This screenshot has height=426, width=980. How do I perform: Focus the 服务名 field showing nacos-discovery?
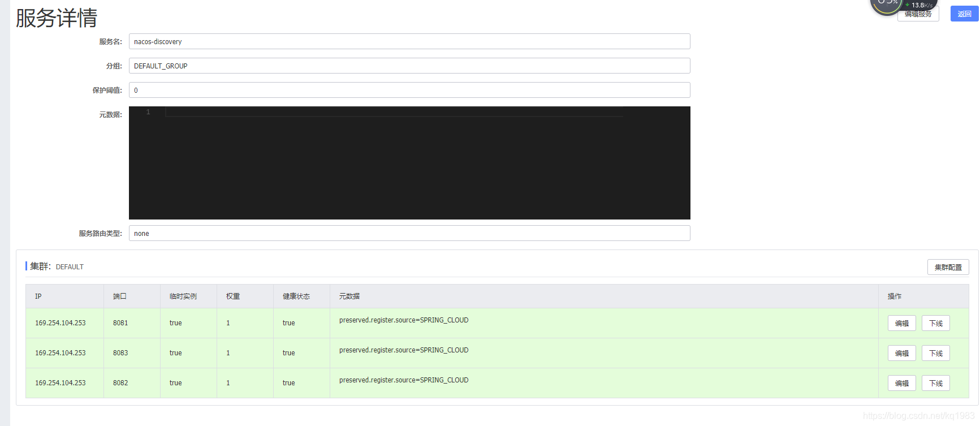tap(409, 41)
